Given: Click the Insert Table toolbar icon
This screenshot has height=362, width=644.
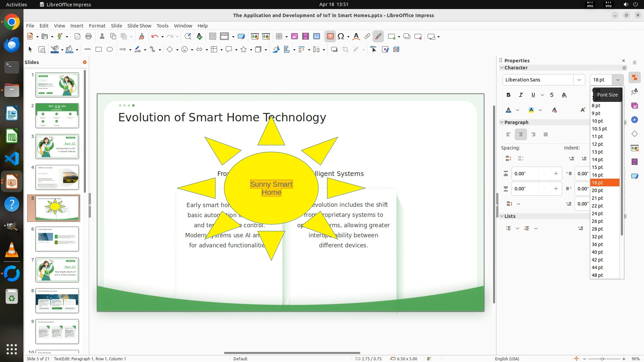Looking at the screenshot, I should point(279,37).
